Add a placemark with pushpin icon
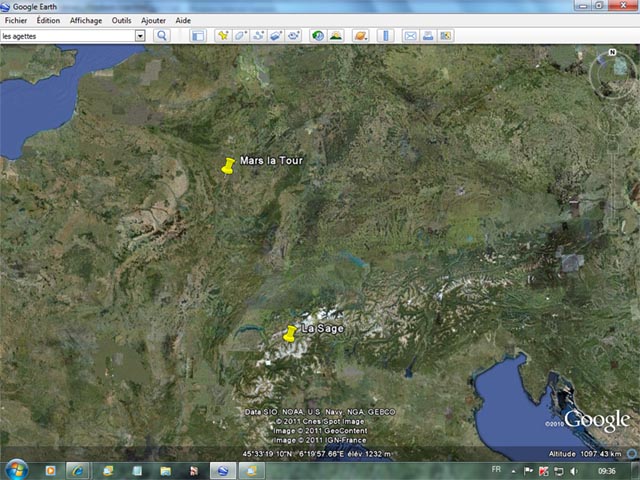 [x=223, y=36]
